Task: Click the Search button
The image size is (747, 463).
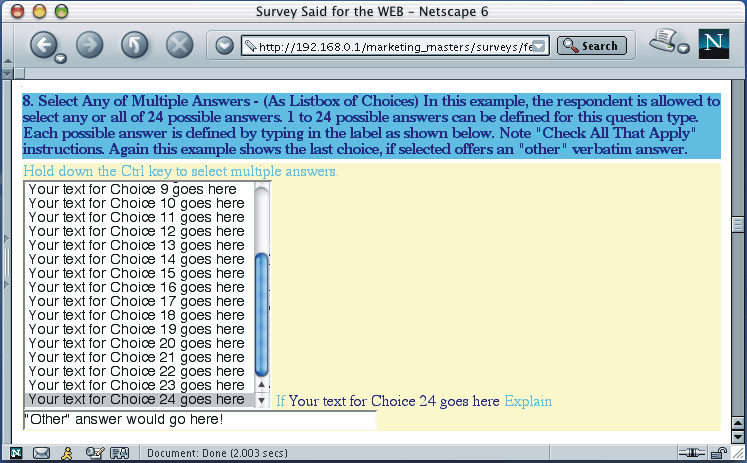Action: (x=592, y=46)
